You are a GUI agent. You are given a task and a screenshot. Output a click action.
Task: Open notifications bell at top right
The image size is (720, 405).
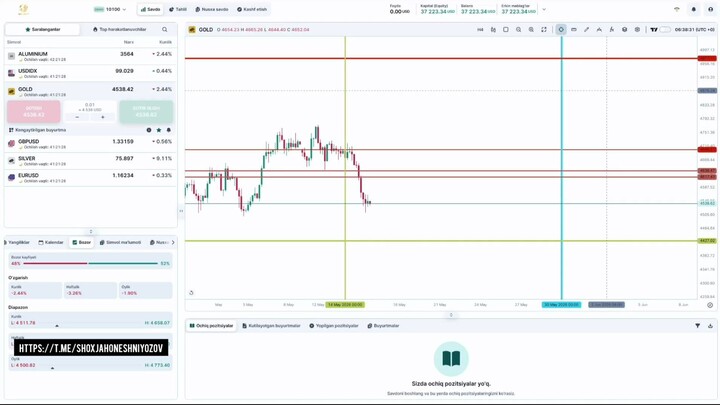coord(693,9)
